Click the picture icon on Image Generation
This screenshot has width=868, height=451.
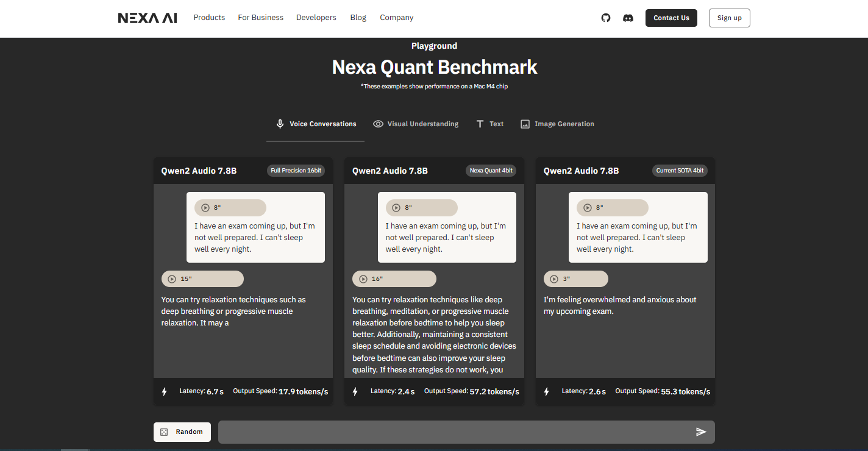[x=525, y=124]
